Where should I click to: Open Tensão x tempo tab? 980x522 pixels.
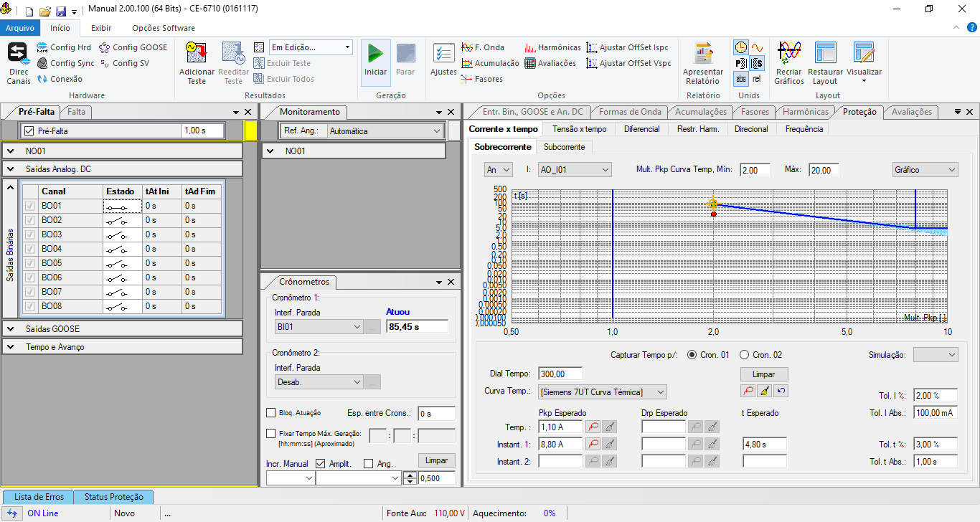click(579, 129)
